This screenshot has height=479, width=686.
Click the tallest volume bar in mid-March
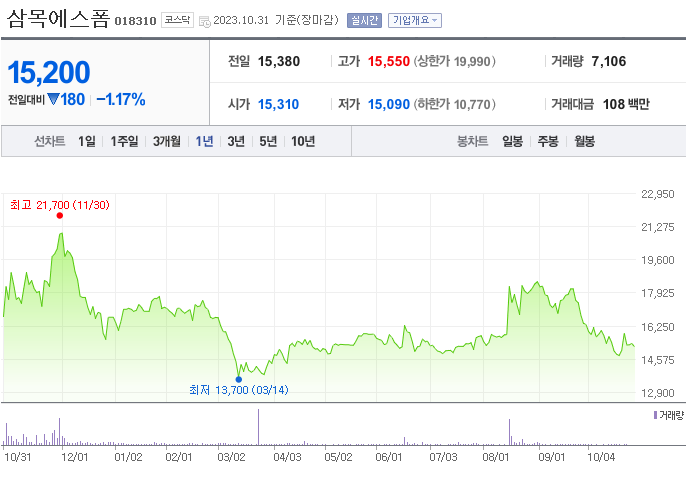[259, 427]
